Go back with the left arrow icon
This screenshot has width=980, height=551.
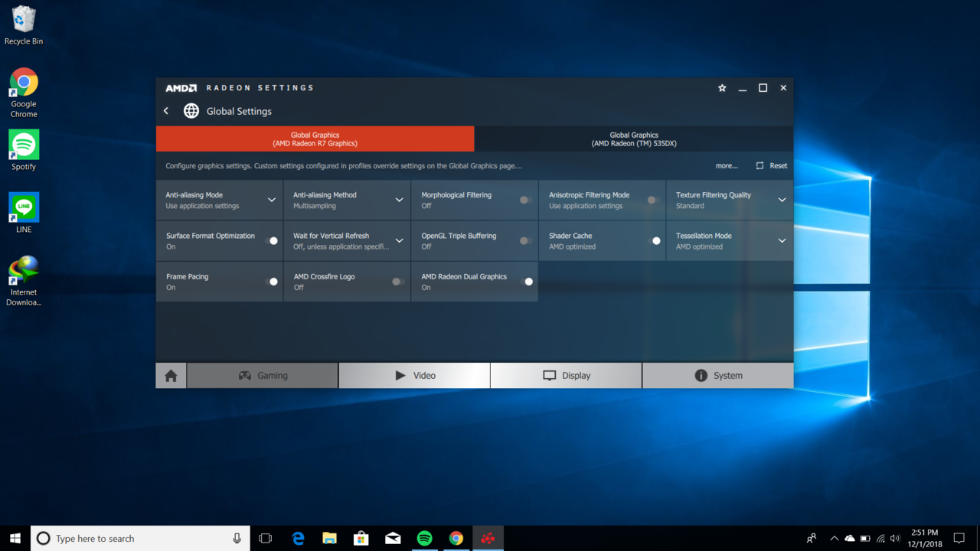click(166, 111)
